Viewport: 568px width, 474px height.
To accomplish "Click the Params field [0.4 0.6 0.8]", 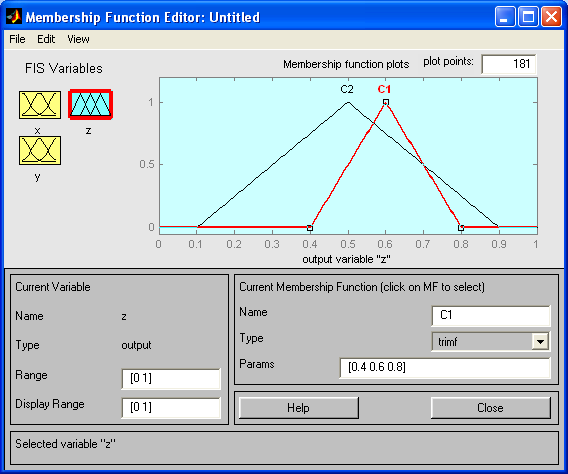I will [445, 368].
